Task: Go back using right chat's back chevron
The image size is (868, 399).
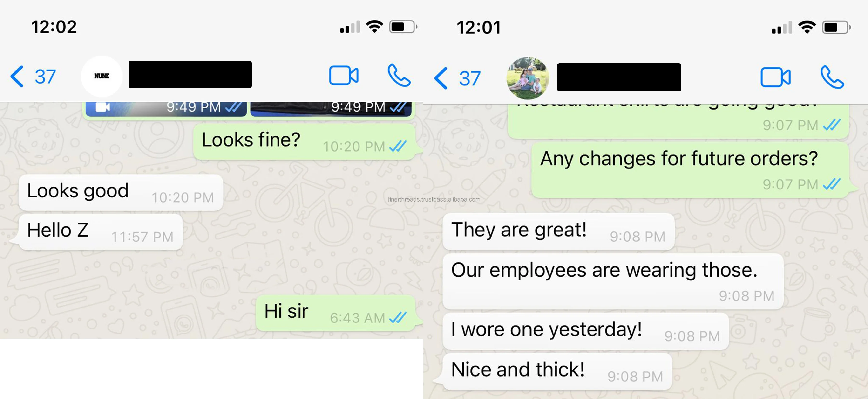Action: point(441,78)
